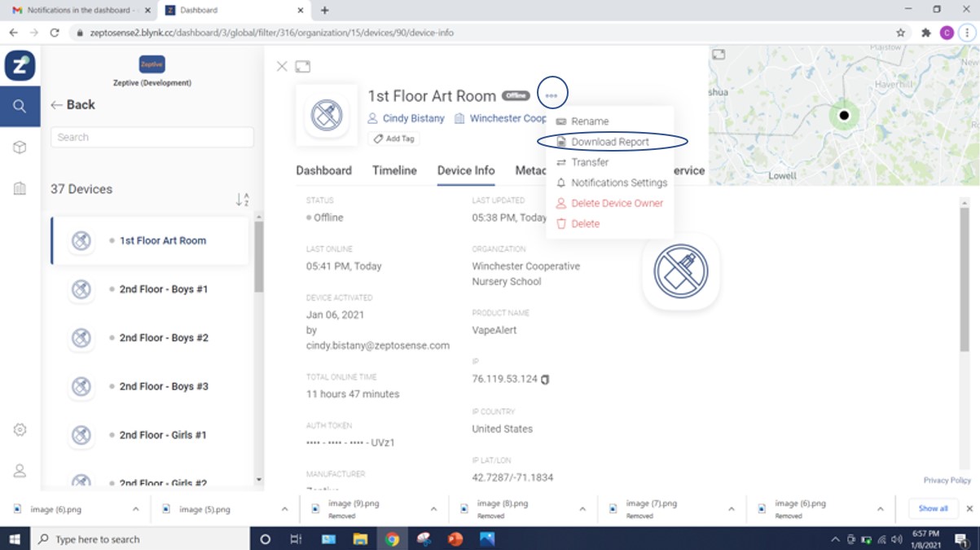Open the settings gear in left sidebar

point(20,429)
